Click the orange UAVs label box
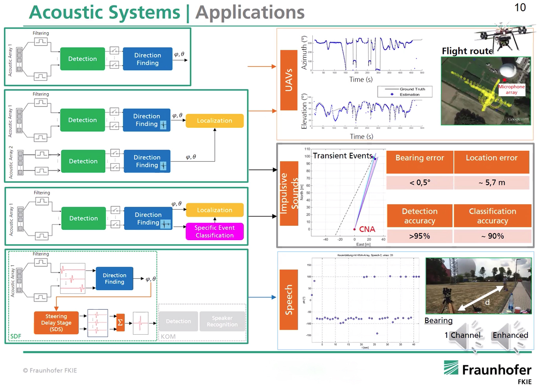This screenshot has height=392, width=541. click(288, 80)
